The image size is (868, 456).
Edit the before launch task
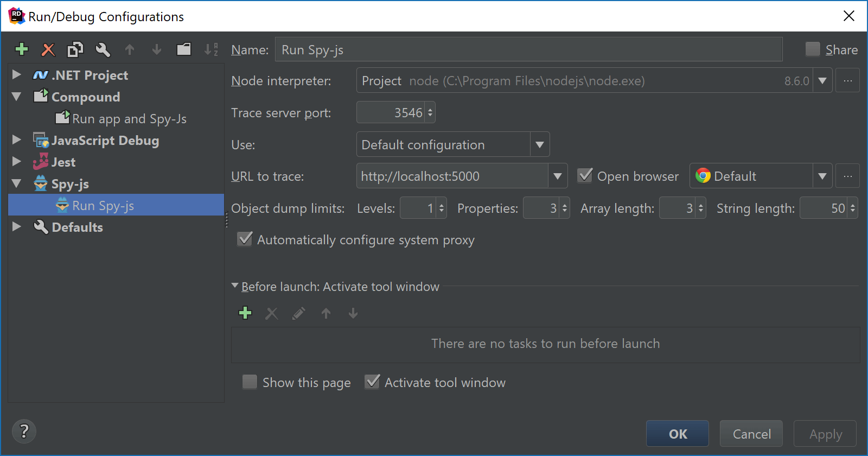point(298,313)
